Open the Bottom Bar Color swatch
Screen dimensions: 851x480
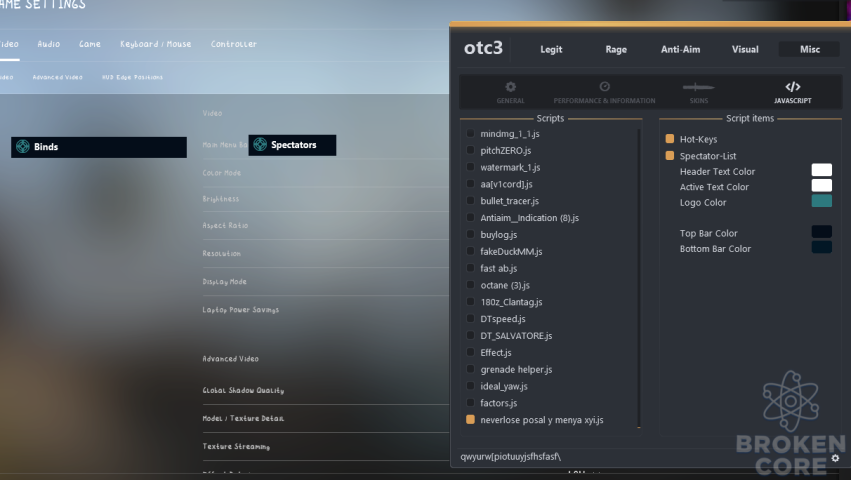click(x=822, y=247)
